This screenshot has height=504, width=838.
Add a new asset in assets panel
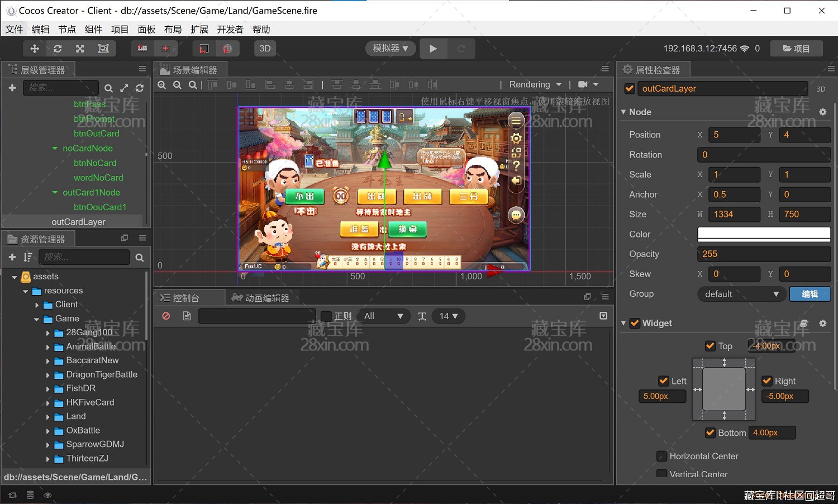pyautogui.click(x=12, y=257)
